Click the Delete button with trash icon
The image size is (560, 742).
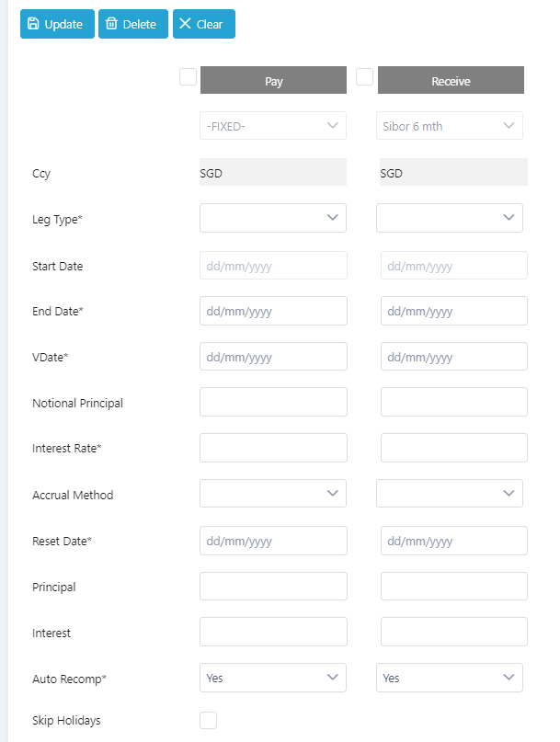pyautogui.click(x=133, y=24)
